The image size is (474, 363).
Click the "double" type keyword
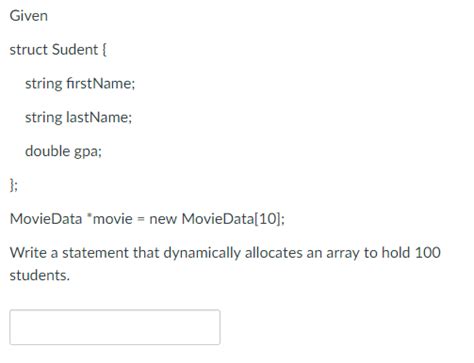[x=47, y=151]
